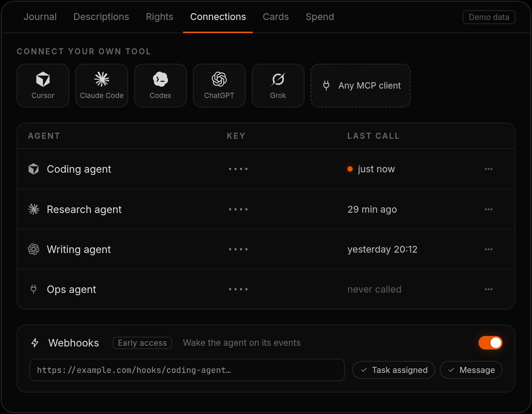Open the Writing agent more options menu

(489, 249)
